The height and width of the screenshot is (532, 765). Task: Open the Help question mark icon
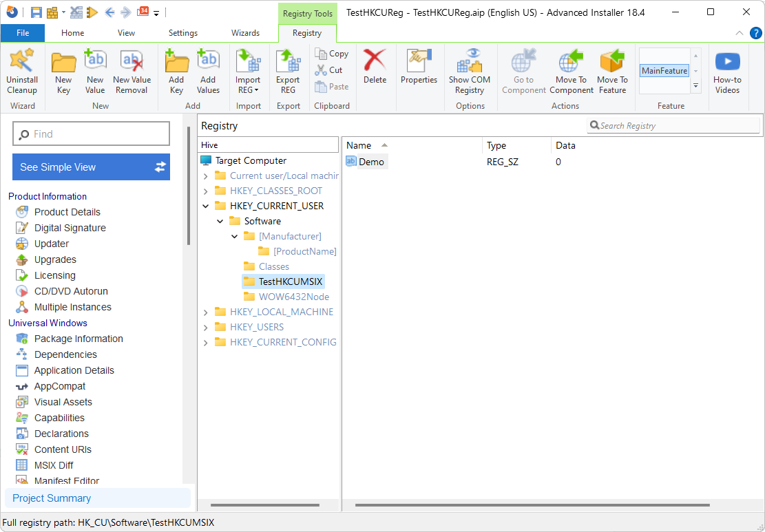tap(756, 33)
